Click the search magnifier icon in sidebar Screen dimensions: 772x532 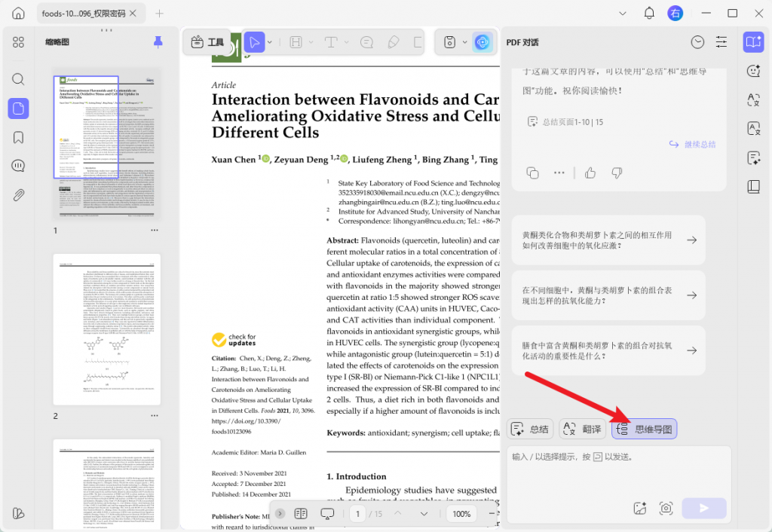click(18, 79)
